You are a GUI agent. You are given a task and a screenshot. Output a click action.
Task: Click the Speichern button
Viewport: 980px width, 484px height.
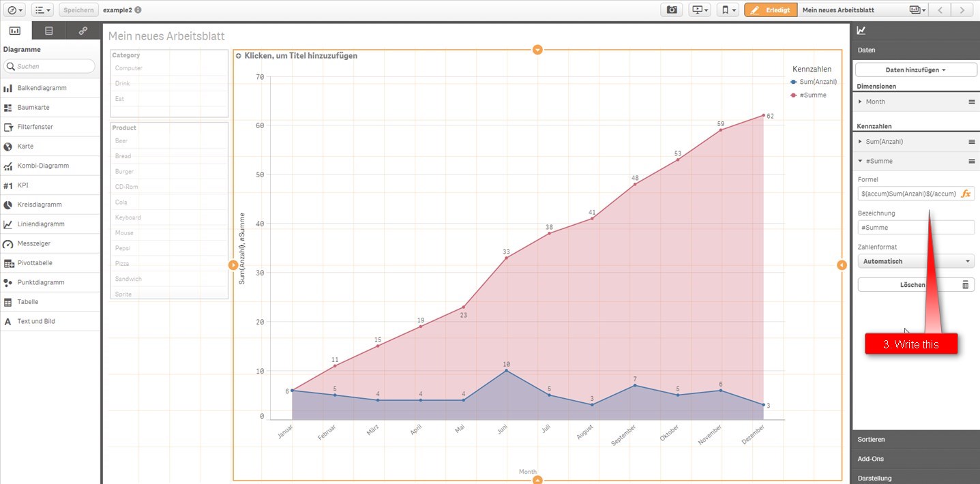(x=78, y=10)
